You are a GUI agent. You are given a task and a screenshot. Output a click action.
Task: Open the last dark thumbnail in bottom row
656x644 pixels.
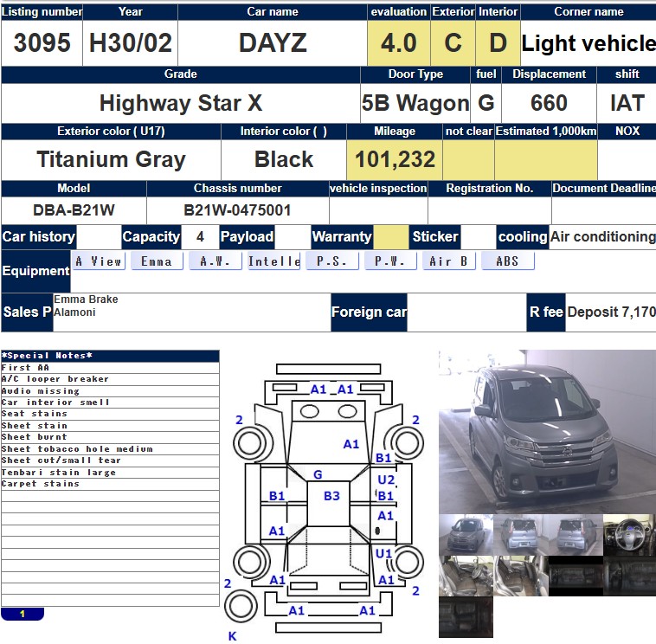466,617
